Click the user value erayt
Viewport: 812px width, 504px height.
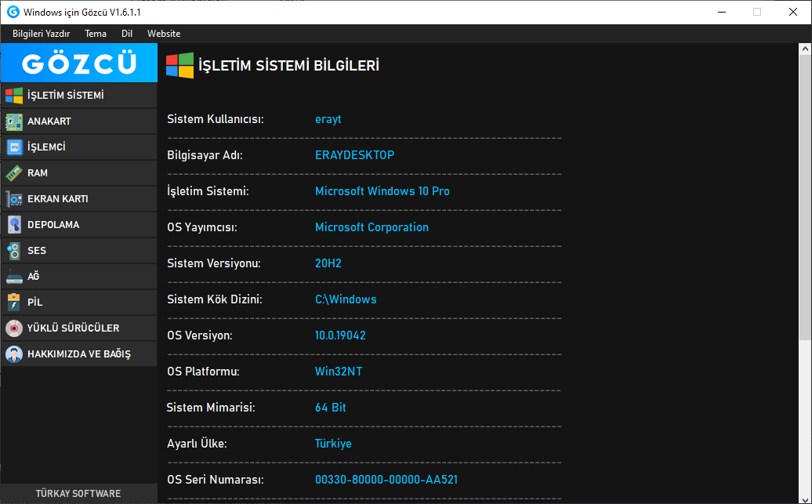tap(328, 119)
